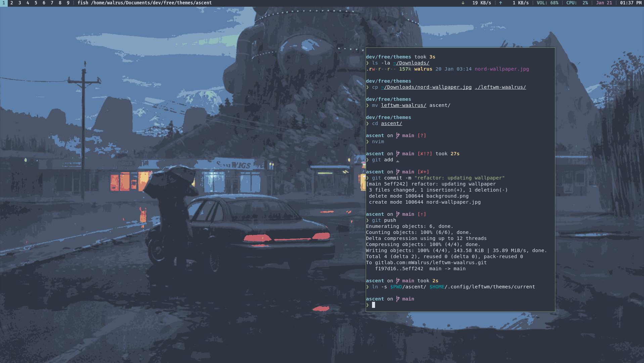Screen dimensions: 644x363
Task: Click the [main 5eff242] commit hash line
Action: click(x=431, y=184)
